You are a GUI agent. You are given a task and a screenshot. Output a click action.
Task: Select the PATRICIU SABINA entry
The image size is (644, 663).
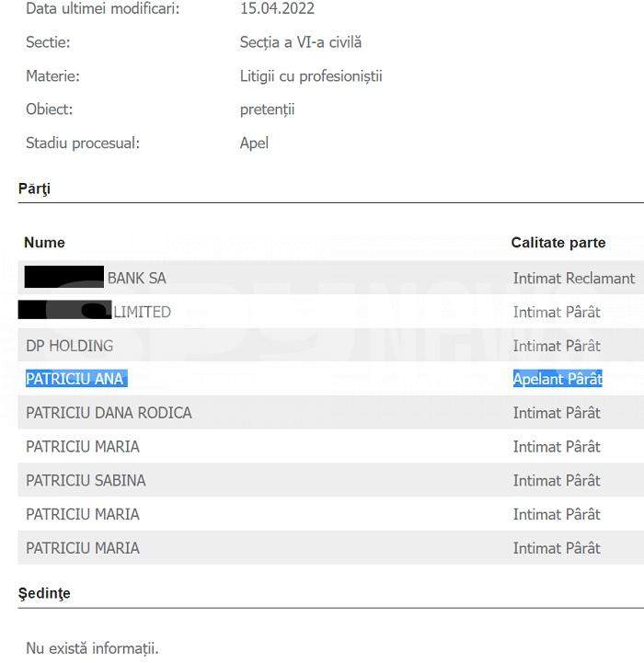click(x=86, y=480)
